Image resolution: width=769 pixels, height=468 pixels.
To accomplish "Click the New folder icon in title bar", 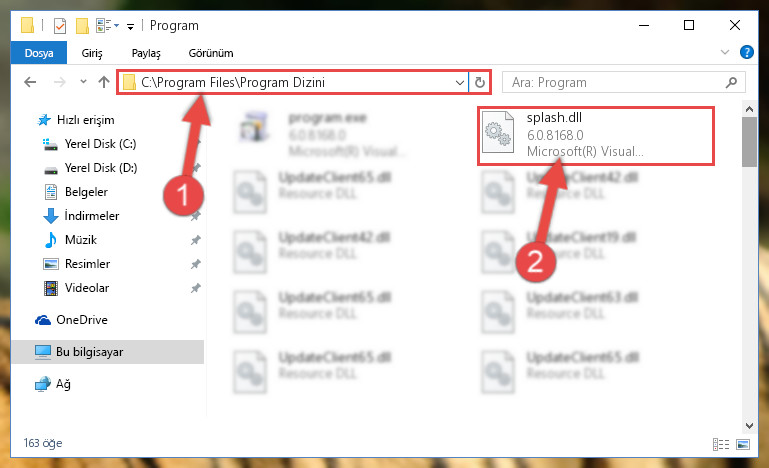I will (x=82, y=26).
